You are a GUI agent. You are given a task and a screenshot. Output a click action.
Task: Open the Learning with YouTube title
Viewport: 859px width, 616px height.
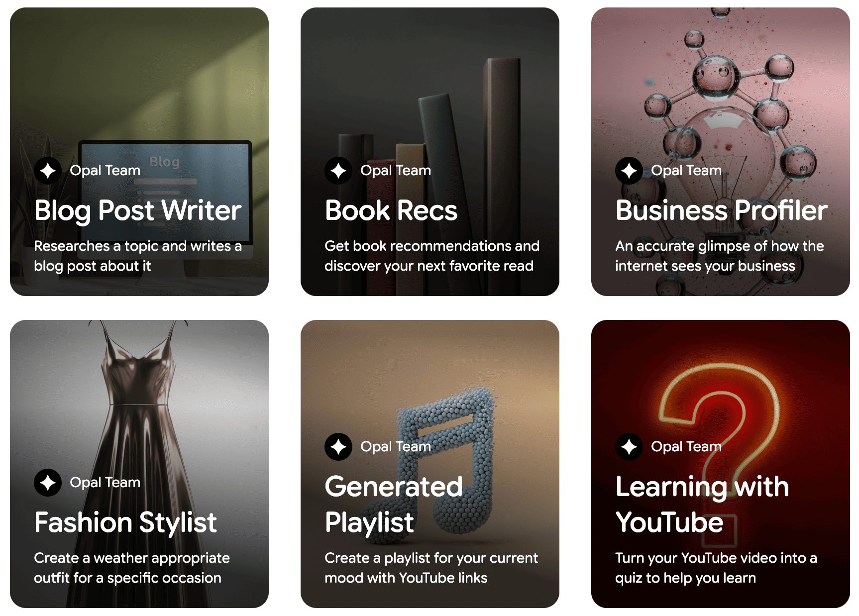pyautogui.click(x=702, y=505)
